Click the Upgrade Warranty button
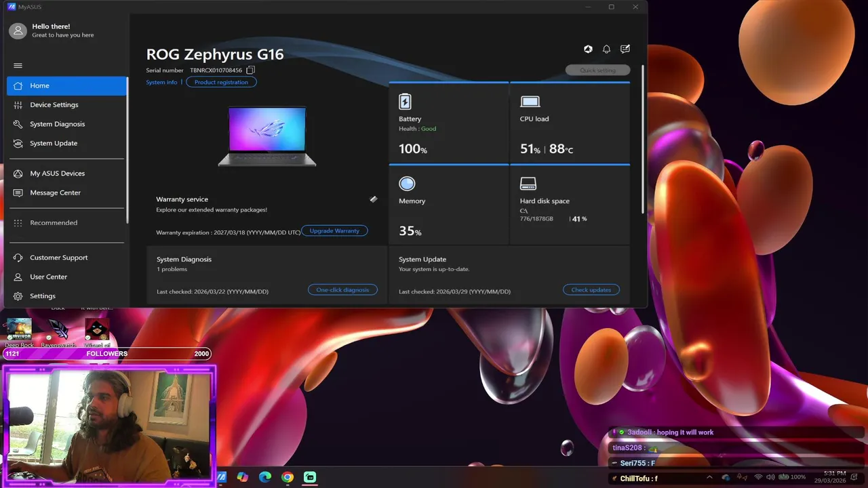The image size is (868, 488). pyautogui.click(x=334, y=231)
